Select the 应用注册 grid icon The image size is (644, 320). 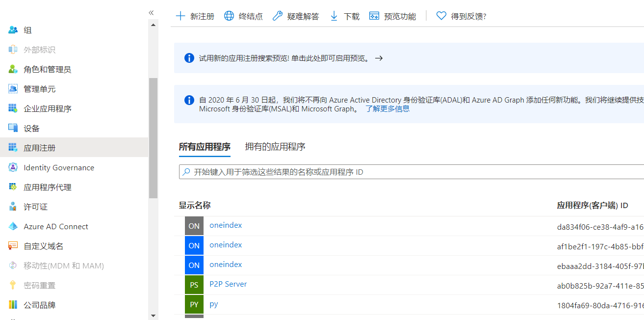(13, 148)
